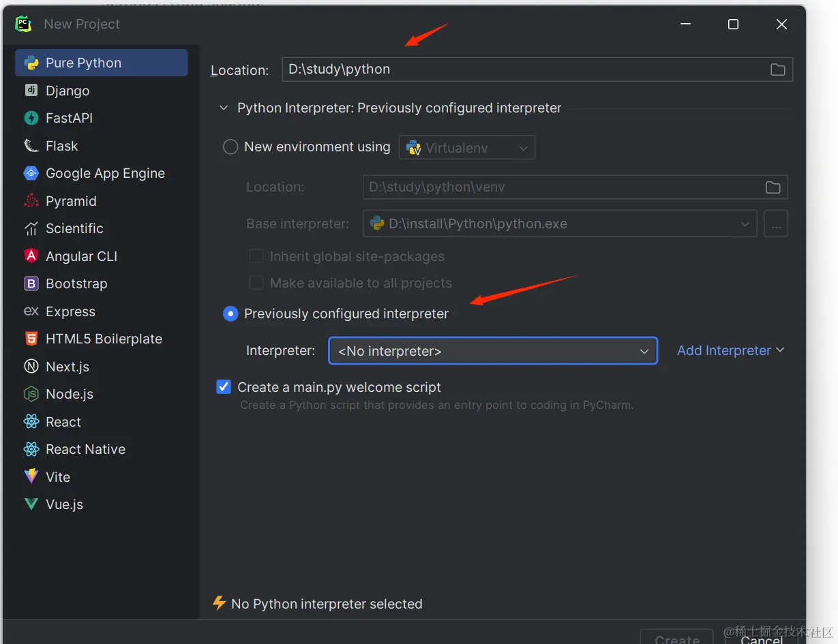The height and width of the screenshot is (644, 838).
Task: Uncheck Create a main.py welcome script
Action: click(x=224, y=387)
